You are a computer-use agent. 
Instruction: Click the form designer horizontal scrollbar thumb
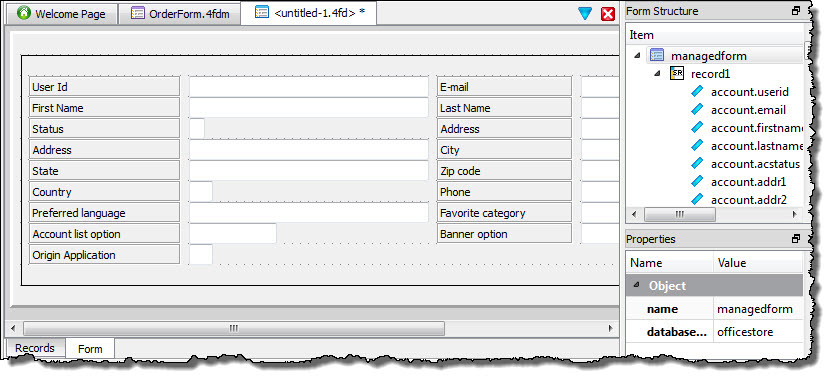(234, 328)
